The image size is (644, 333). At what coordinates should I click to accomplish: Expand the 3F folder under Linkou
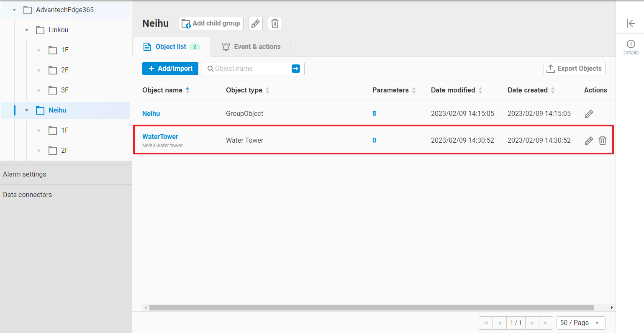click(x=39, y=90)
